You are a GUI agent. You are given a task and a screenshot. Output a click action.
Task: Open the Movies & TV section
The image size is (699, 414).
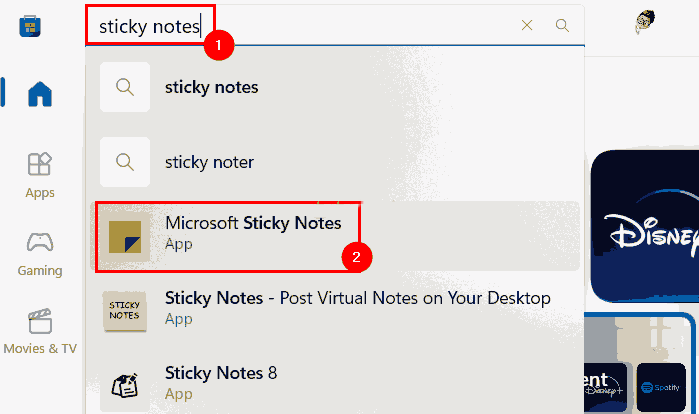[40, 332]
